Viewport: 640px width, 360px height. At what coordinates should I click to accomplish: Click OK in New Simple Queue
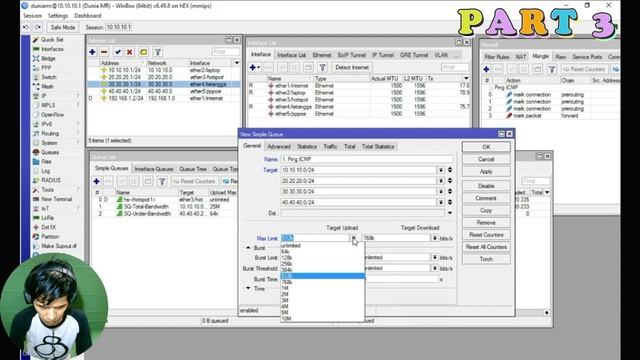(x=486, y=147)
